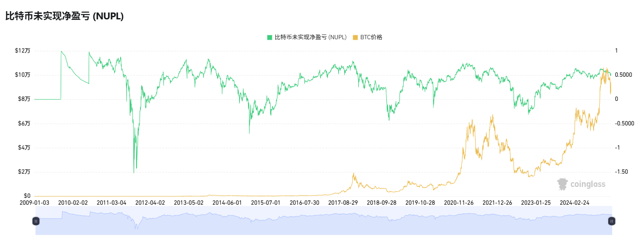The image size is (644, 240).
Task: Click the 2013-05-02 date label
Action: pos(189,203)
